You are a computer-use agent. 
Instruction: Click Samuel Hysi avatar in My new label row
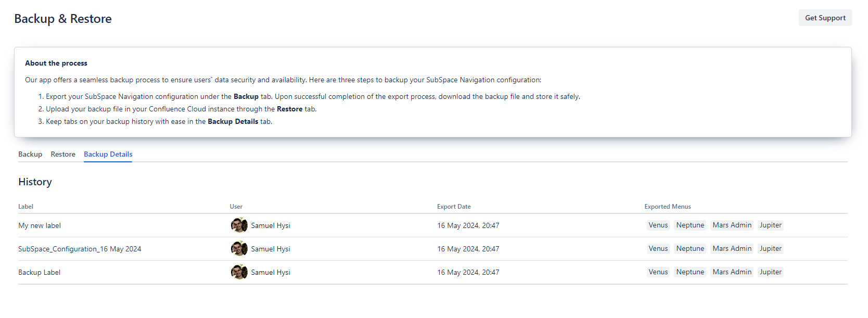[239, 225]
